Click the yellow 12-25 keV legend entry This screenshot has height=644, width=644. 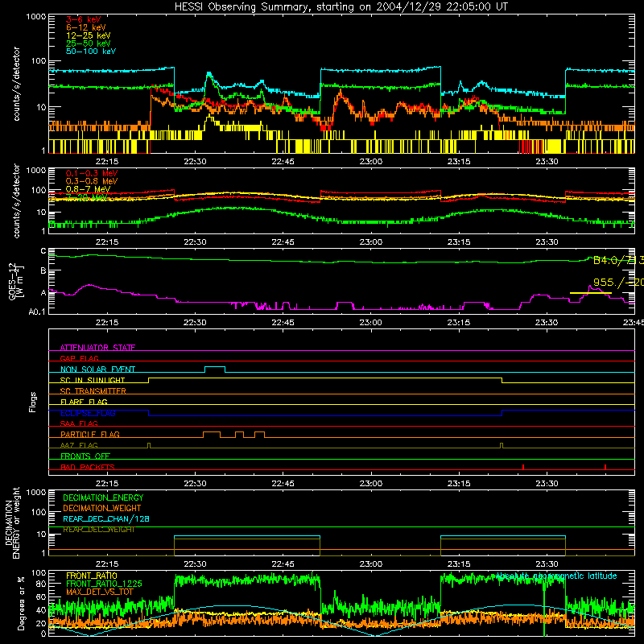pos(89,35)
